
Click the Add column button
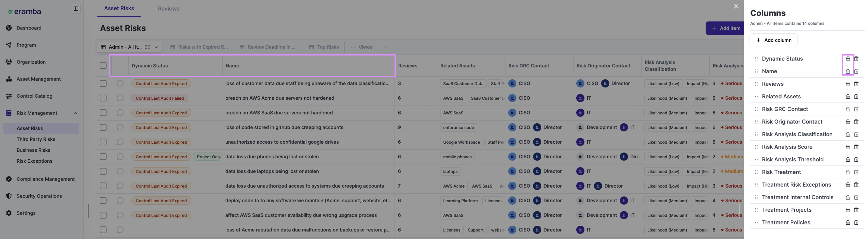pyautogui.click(x=773, y=40)
